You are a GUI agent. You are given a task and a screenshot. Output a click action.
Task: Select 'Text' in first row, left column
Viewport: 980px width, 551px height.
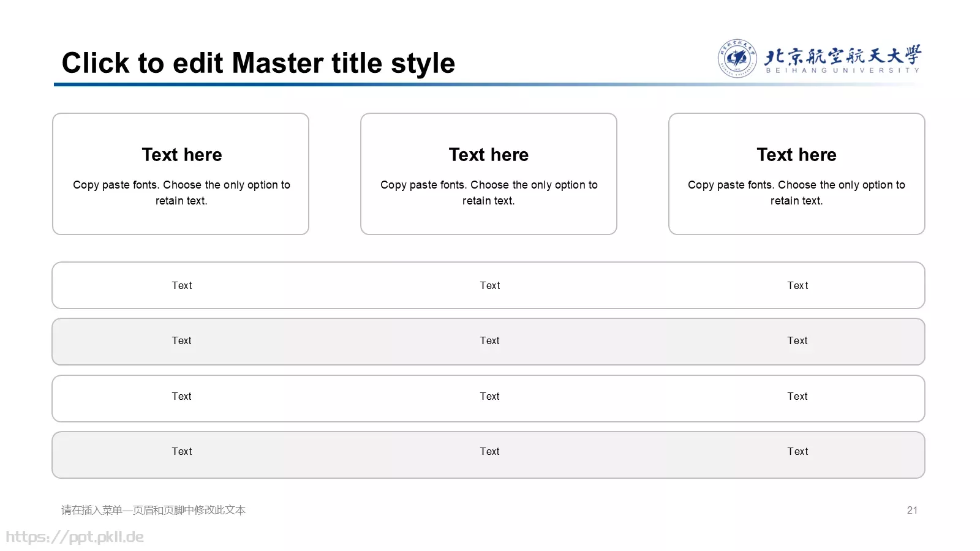click(x=182, y=285)
